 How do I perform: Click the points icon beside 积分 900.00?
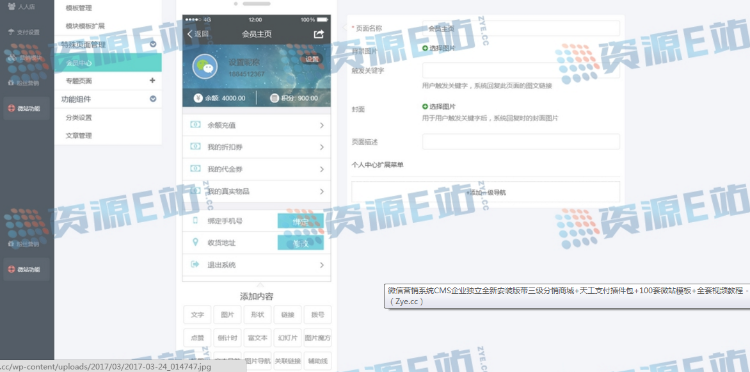point(274,98)
